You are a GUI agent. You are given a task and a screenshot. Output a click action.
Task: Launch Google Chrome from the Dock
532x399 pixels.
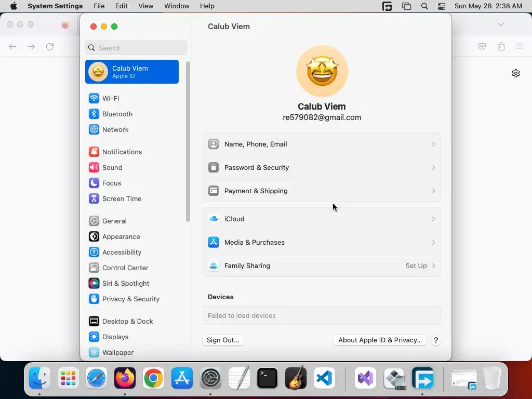pos(153,378)
